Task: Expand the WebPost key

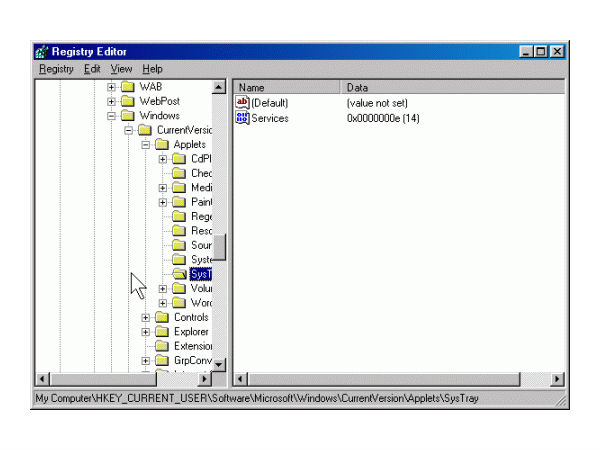Action: [111, 101]
